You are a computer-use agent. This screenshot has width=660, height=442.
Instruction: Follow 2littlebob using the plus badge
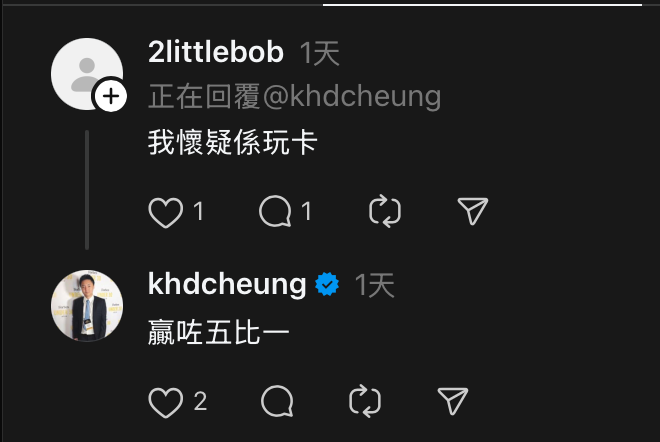pos(111,96)
